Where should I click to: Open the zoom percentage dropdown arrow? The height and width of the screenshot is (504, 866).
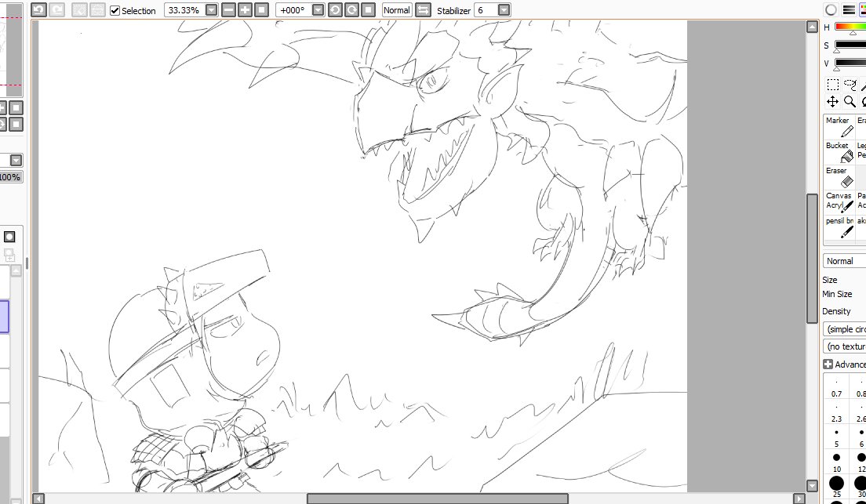[x=212, y=10]
